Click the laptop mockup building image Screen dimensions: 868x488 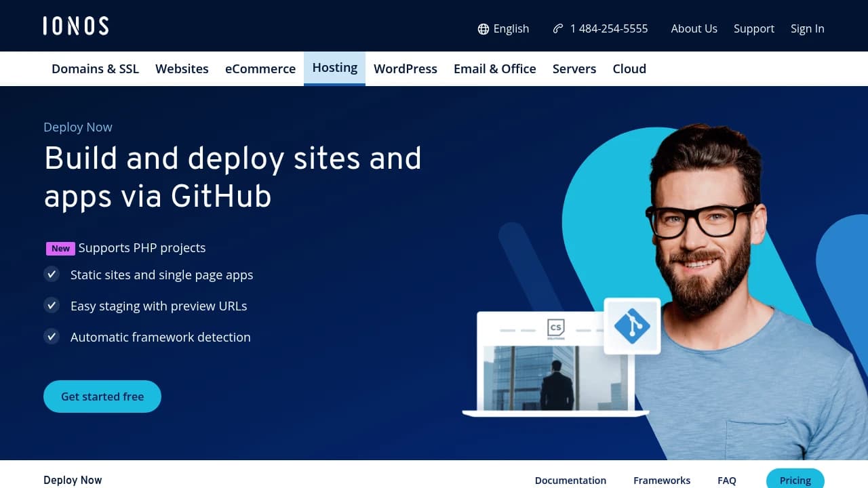click(x=555, y=378)
